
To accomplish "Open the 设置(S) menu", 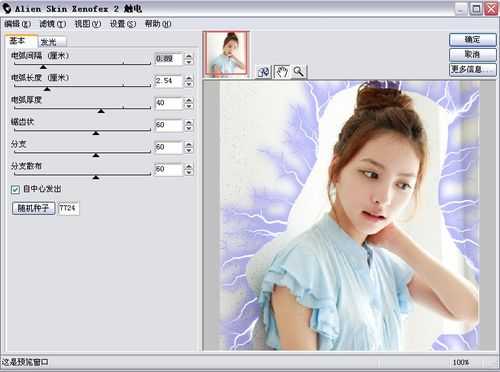I will pyautogui.click(x=123, y=24).
